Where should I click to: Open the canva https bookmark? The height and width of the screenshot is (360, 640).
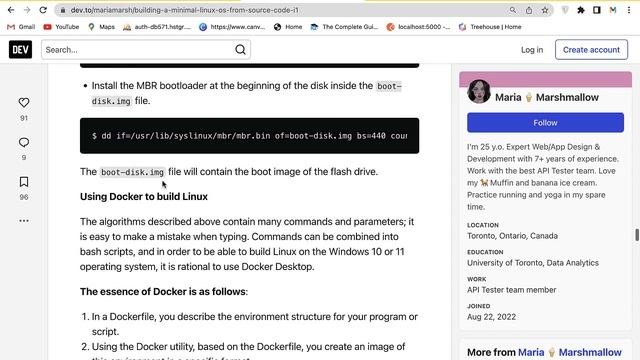point(232,27)
